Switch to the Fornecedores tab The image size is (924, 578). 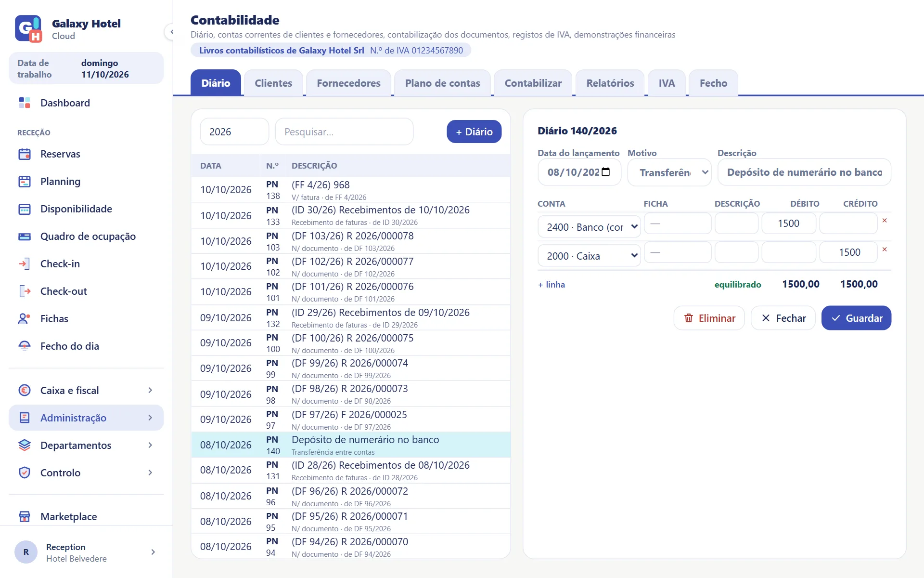tap(348, 83)
